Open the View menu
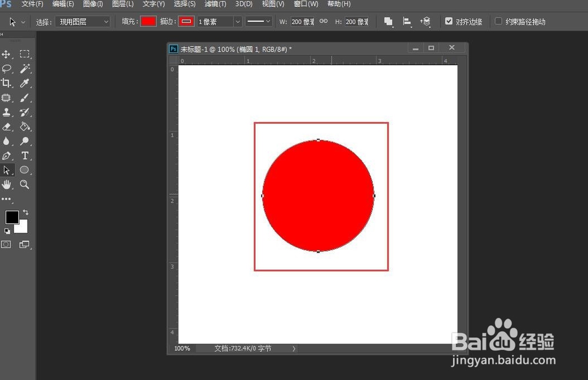The width and height of the screenshot is (588, 380). [x=273, y=4]
